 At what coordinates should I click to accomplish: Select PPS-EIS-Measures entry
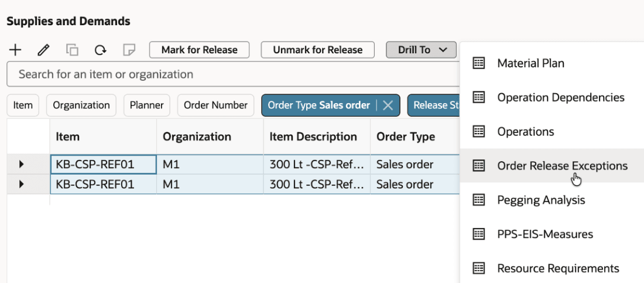pos(552,234)
